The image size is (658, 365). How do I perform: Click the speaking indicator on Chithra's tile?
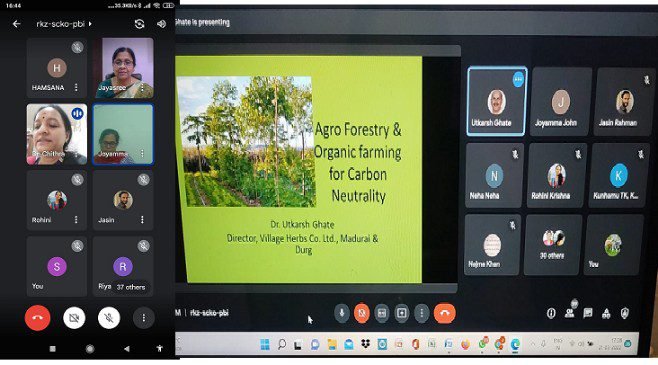(77, 114)
